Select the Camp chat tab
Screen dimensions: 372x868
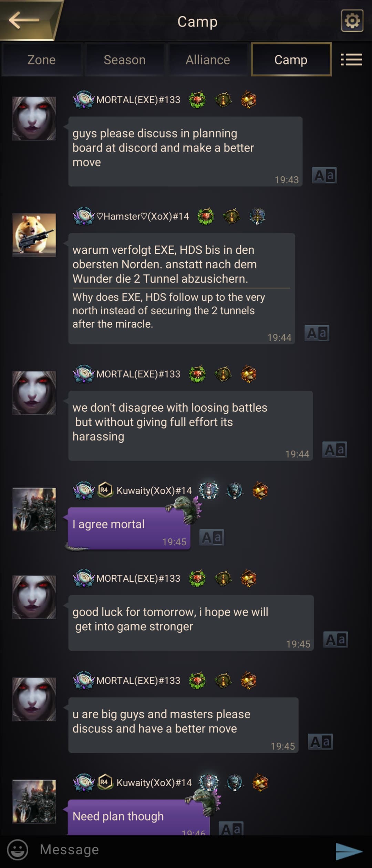[291, 60]
